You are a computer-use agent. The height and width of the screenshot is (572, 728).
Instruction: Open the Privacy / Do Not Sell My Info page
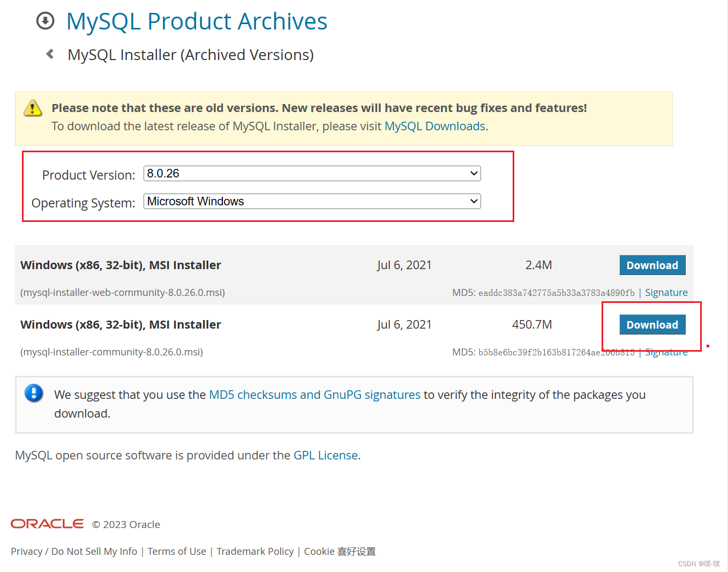73,551
